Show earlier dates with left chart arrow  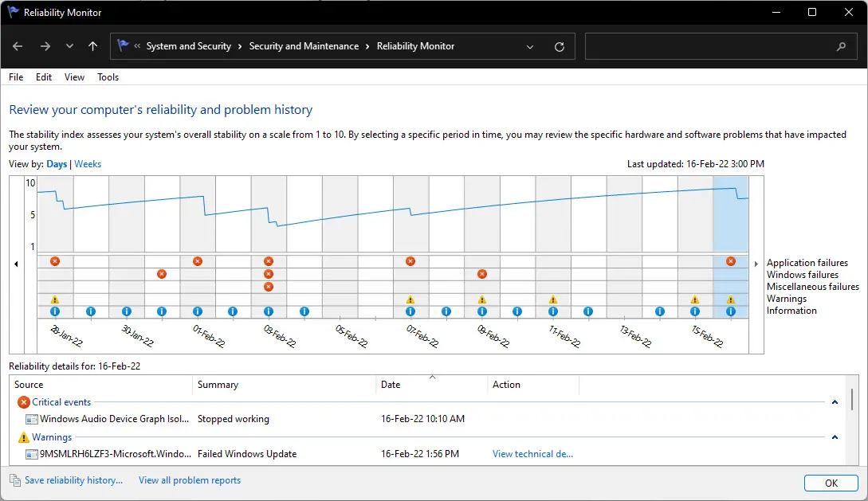click(x=16, y=264)
